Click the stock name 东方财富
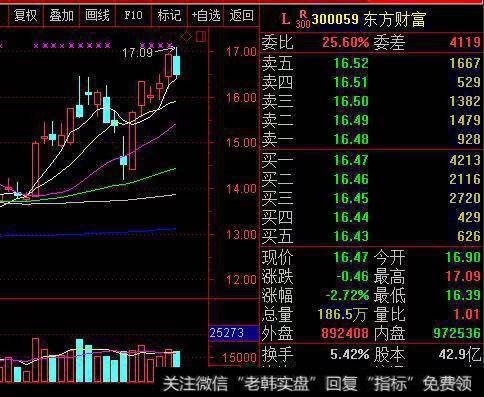 [395, 20]
